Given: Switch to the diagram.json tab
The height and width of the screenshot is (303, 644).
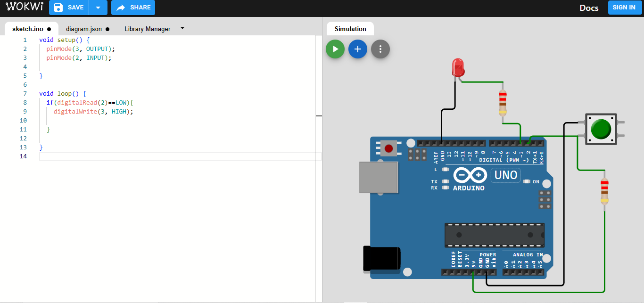Looking at the screenshot, I should pos(84,29).
